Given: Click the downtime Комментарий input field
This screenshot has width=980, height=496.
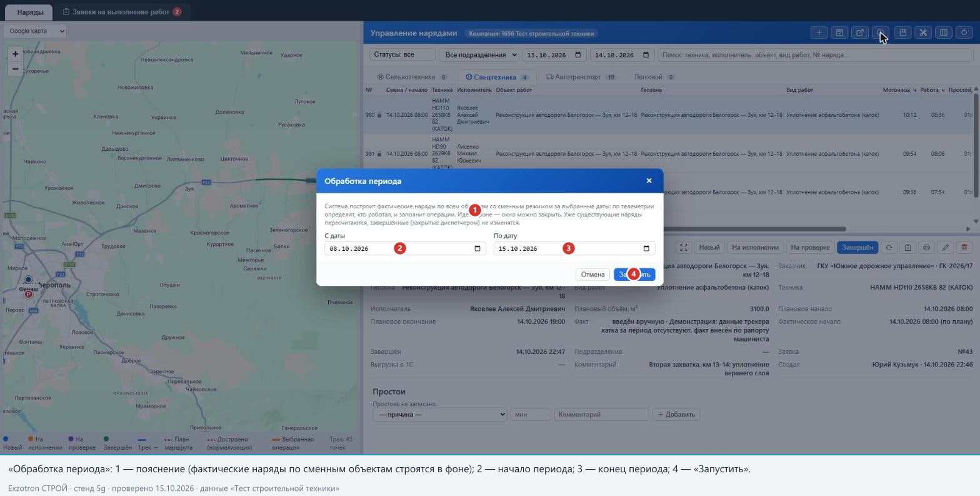Looking at the screenshot, I should [x=601, y=415].
